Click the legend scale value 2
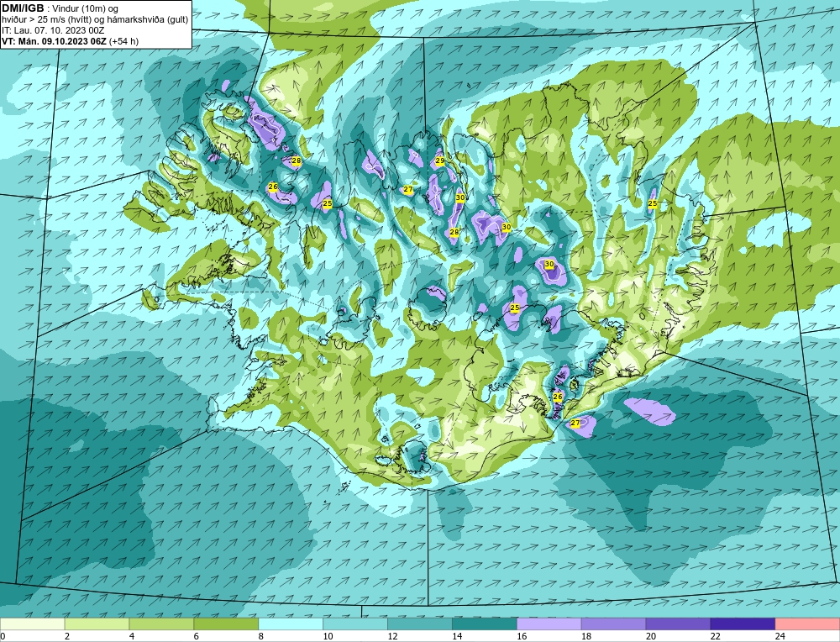The height and width of the screenshot is (642, 840). click(x=67, y=636)
